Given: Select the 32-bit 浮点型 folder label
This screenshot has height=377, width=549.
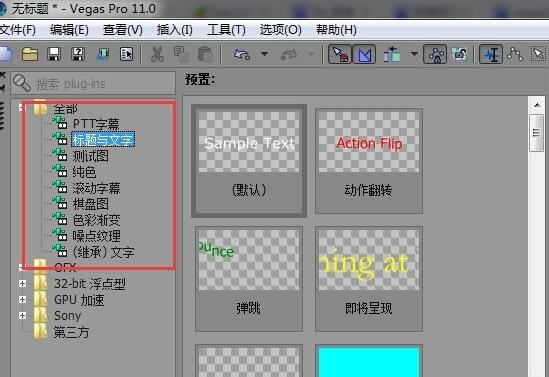Looking at the screenshot, I should (90, 284).
